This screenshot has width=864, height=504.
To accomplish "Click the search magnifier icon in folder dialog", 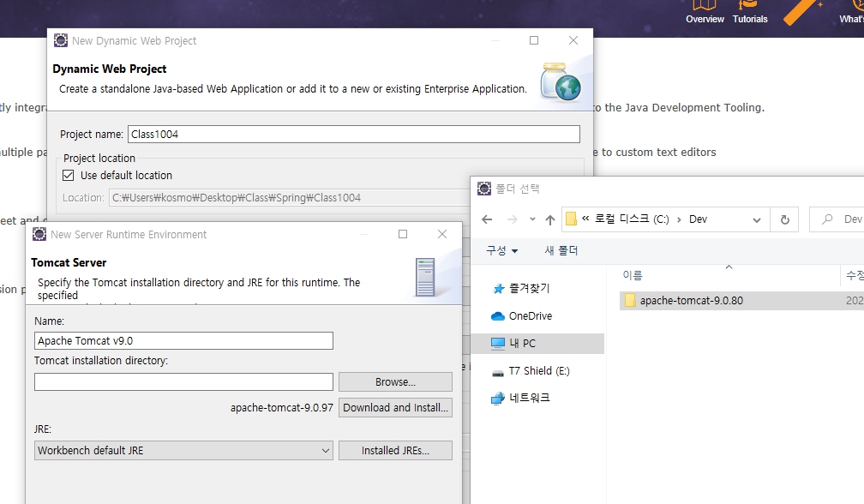I will (x=827, y=219).
